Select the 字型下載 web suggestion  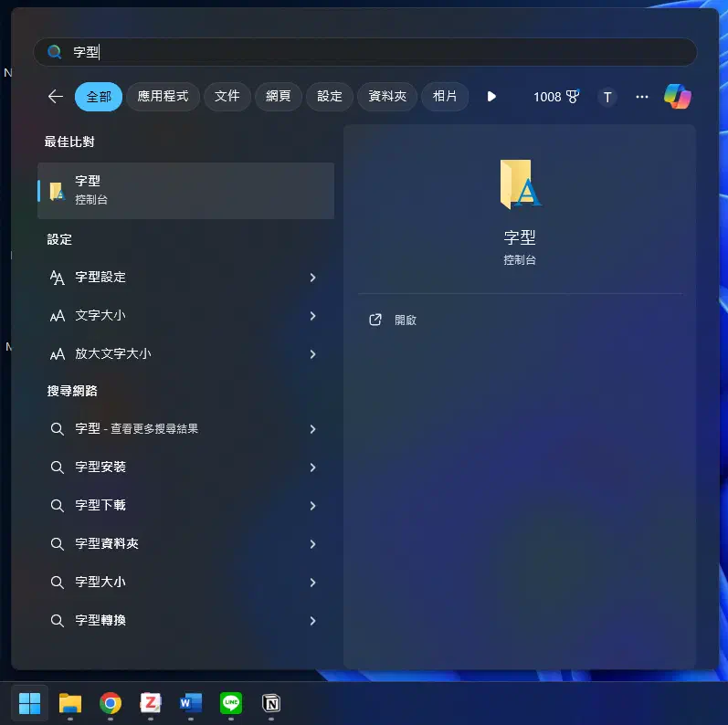click(185, 506)
